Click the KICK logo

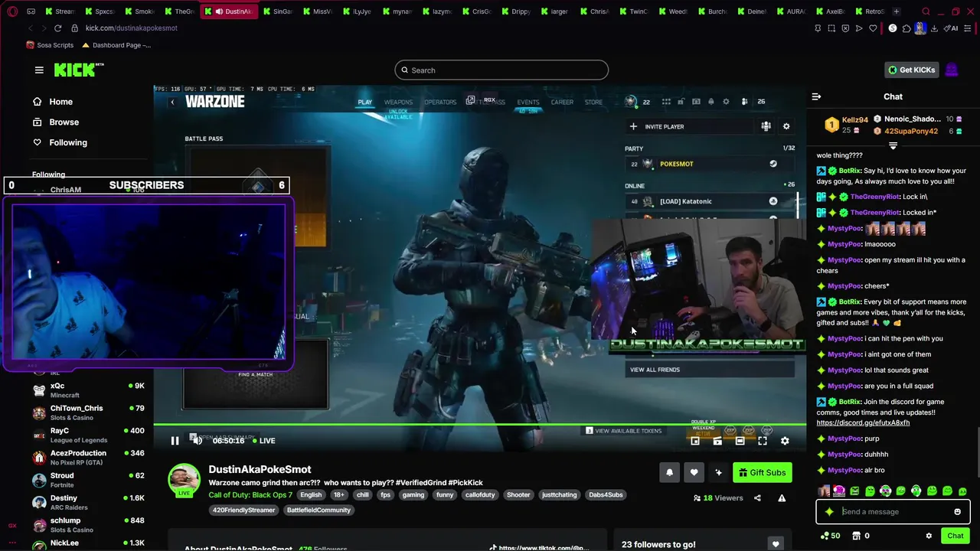click(78, 70)
